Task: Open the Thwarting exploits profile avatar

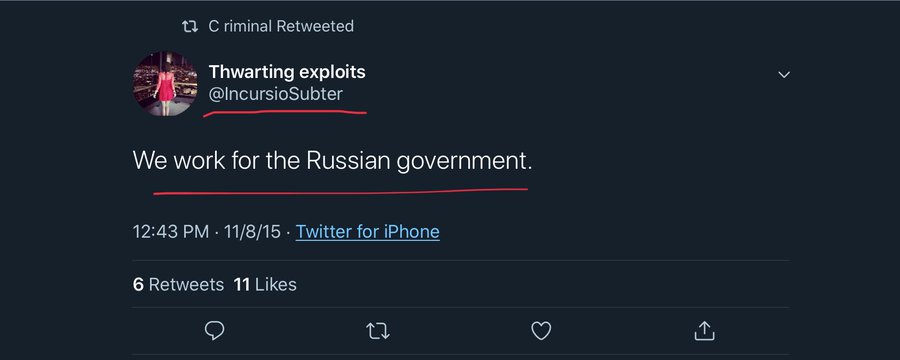Action: (165, 84)
